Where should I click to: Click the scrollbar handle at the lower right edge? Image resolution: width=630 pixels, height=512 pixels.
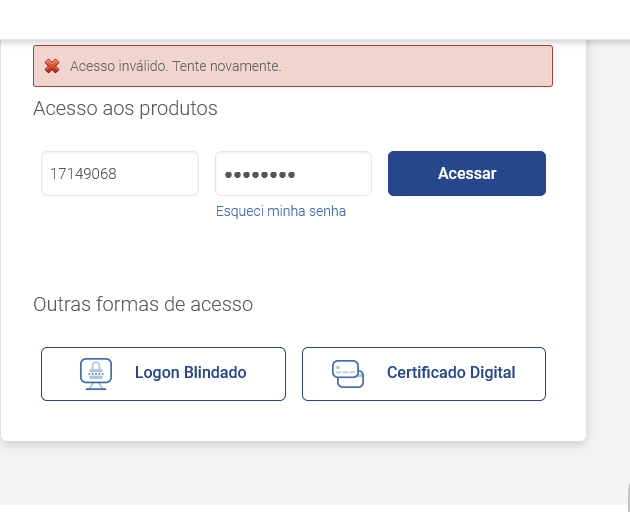click(x=628, y=496)
